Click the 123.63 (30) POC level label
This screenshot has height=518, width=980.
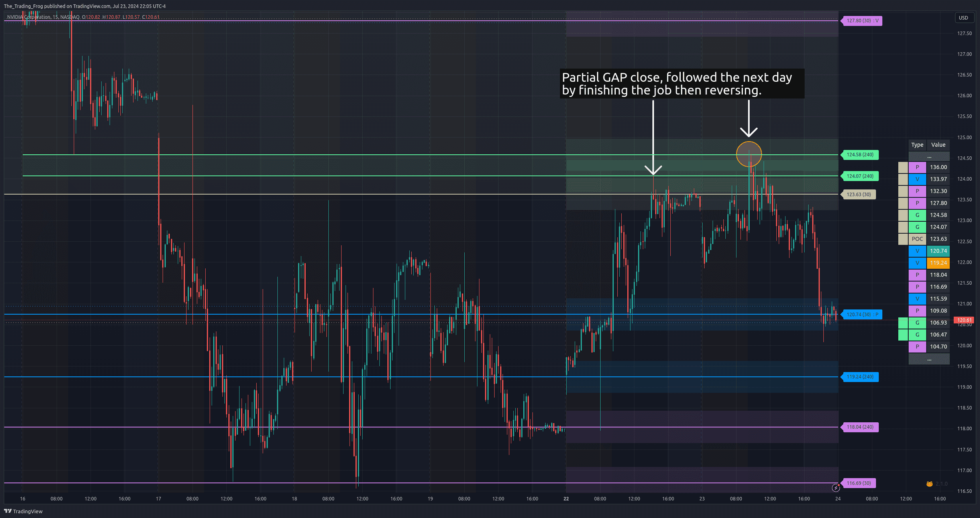pos(858,195)
